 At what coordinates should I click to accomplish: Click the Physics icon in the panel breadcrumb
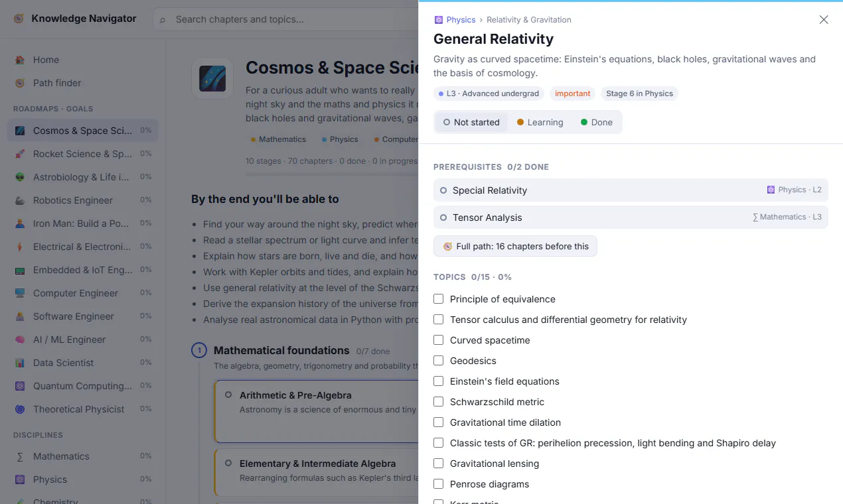click(x=439, y=20)
